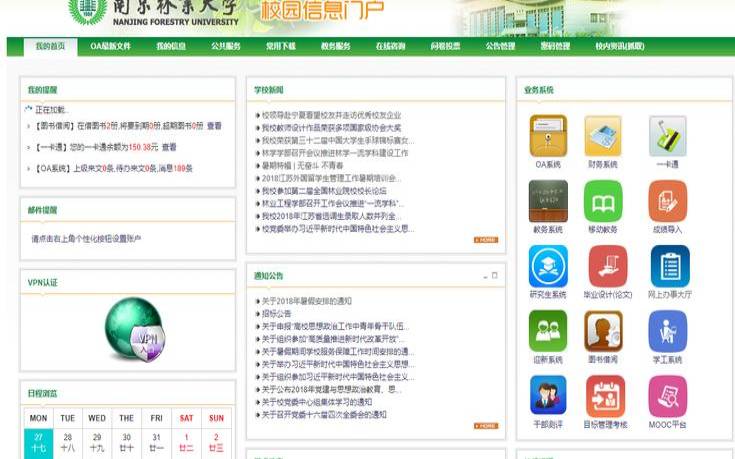735x459 pixels.
Task: Open news 林学学部召开会议推进林学一流学科建设工作
Action: 335,153
